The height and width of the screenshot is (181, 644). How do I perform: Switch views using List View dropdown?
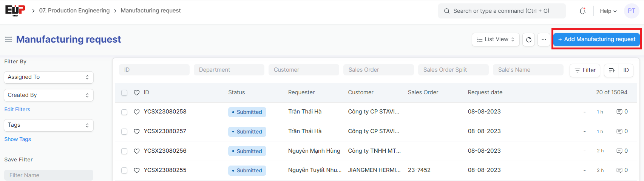[x=495, y=40]
